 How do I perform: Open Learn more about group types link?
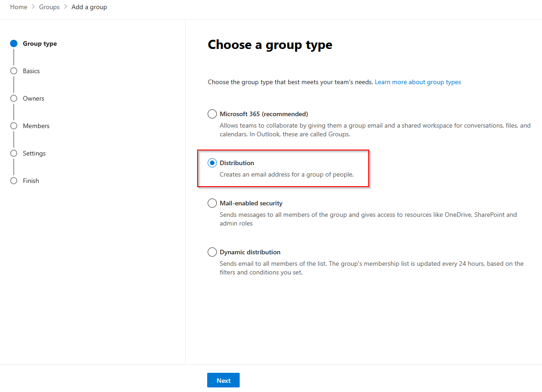tap(418, 82)
